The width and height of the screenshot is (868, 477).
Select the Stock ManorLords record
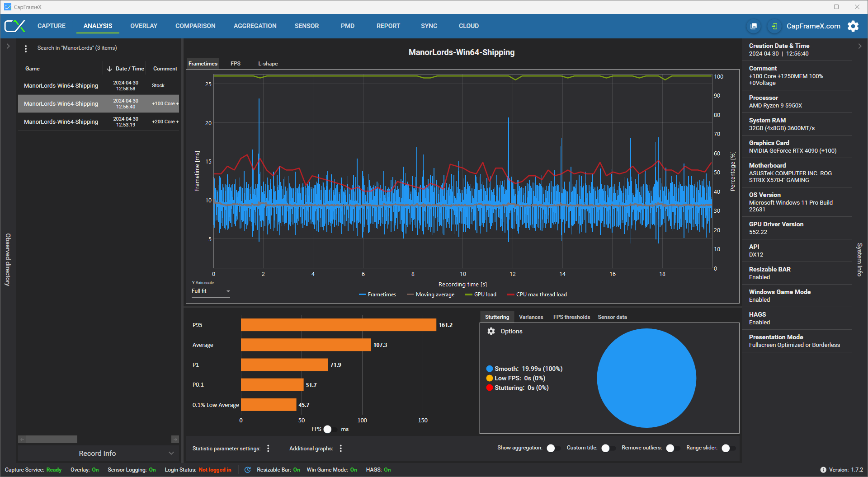(x=99, y=85)
